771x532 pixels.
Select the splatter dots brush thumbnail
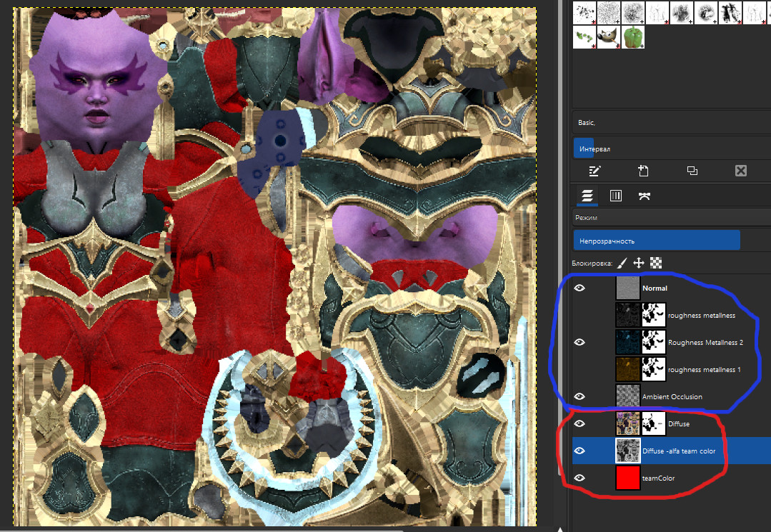pyautogui.click(x=585, y=12)
